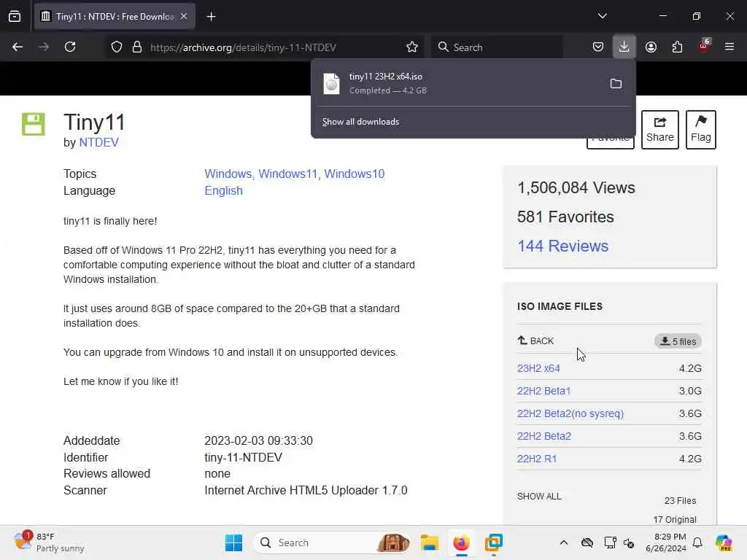Open File Explorer from the taskbar

tap(429, 542)
